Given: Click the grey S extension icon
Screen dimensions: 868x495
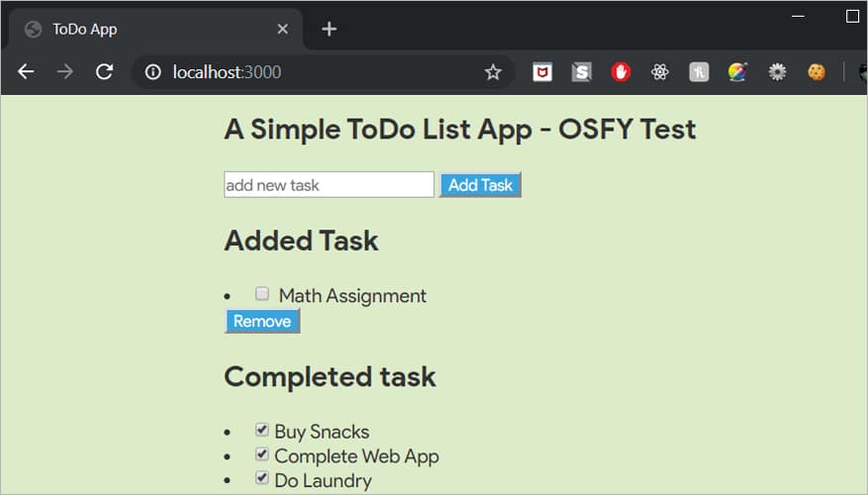Looking at the screenshot, I should (582, 72).
